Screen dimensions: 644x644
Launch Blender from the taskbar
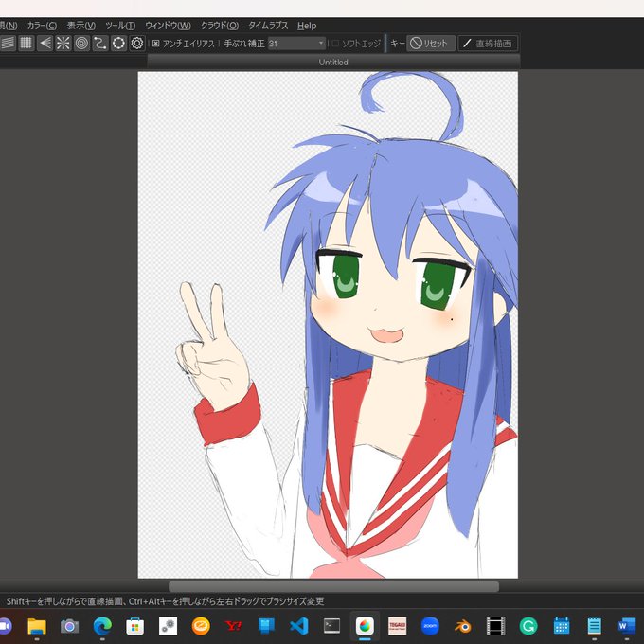(x=463, y=626)
